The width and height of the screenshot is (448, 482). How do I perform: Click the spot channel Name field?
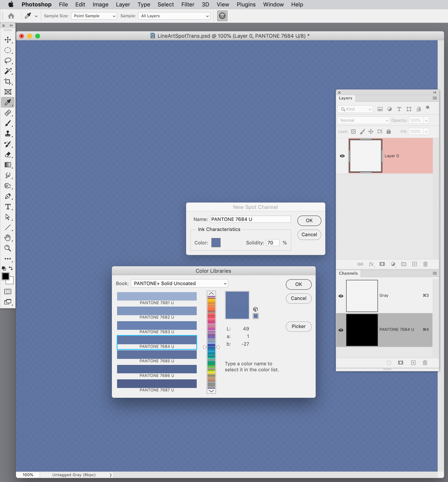click(x=250, y=219)
